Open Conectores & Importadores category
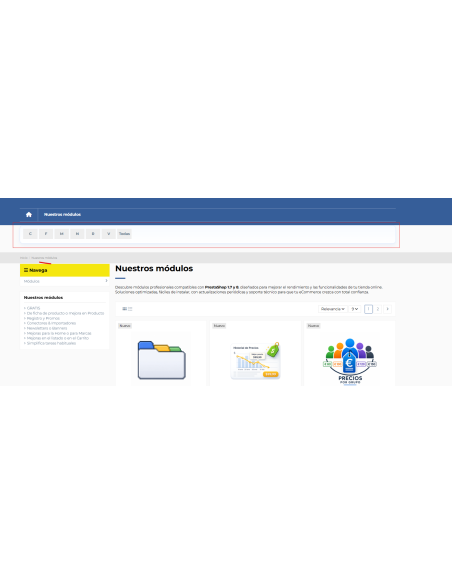Image resolution: width=452 pixels, height=584 pixels. (51, 323)
